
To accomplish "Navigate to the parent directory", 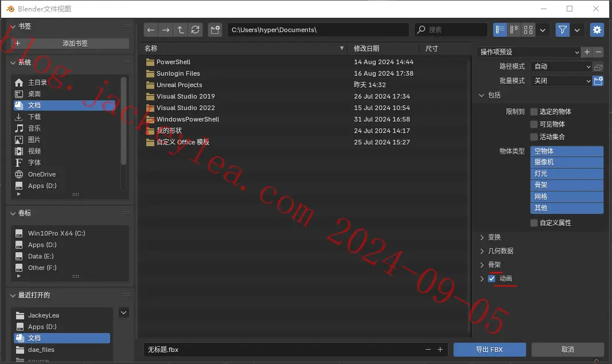I will pos(180,30).
